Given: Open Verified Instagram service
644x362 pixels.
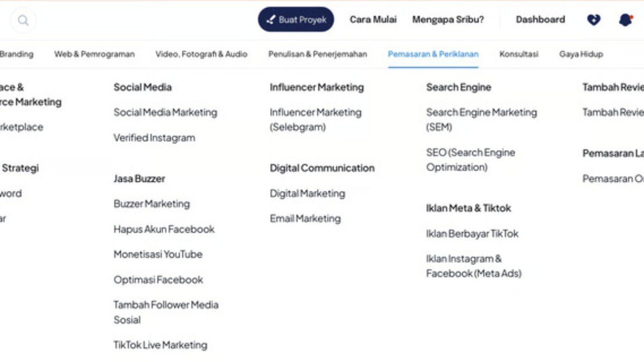Looking at the screenshot, I should coord(154,138).
